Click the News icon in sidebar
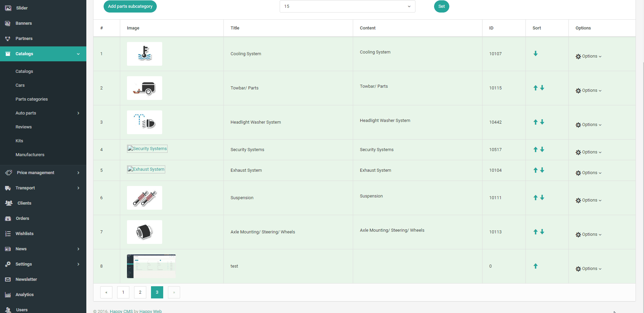Viewport: 644px width, 313px height. (8, 249)
